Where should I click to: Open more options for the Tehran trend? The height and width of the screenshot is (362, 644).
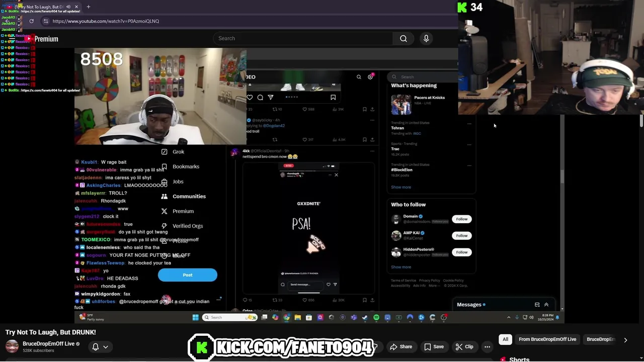(469, 124)
